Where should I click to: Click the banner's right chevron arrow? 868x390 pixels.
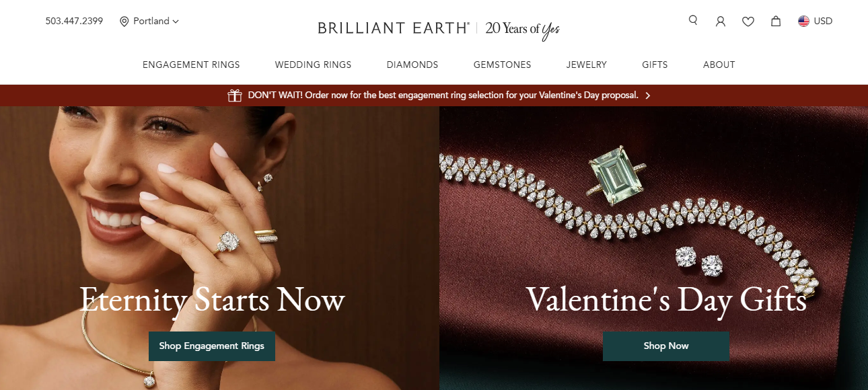(x=648, y=95)
